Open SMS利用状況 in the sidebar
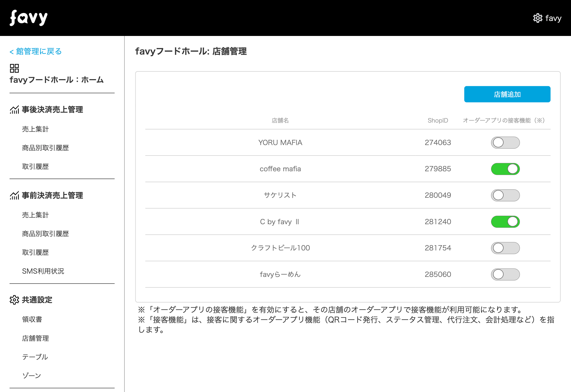This screenshot has height=392, width=571. point(43,271)
